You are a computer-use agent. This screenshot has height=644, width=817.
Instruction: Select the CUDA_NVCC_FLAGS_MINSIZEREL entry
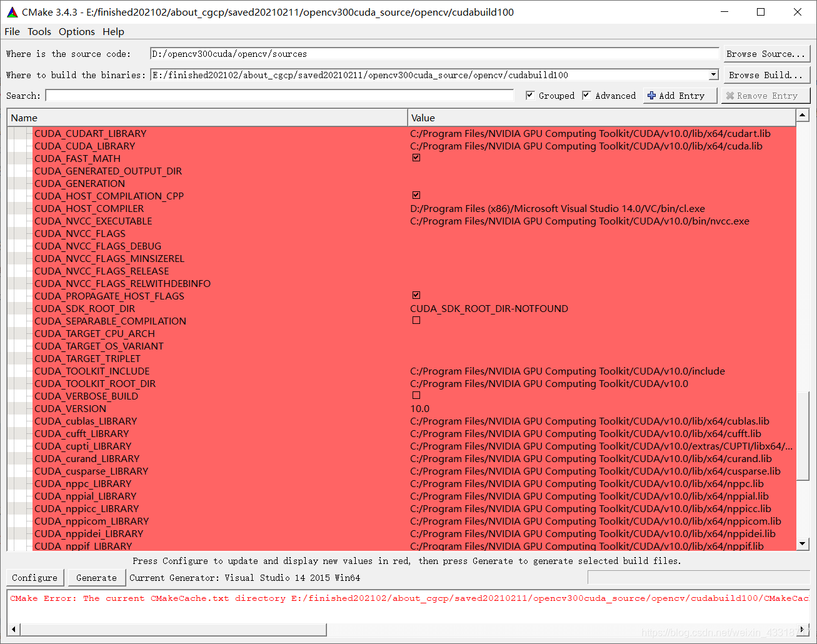point(109,258)
